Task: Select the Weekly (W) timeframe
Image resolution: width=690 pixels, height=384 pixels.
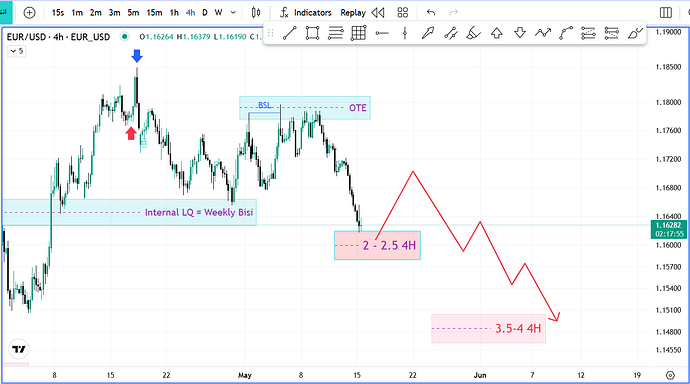Action: [218, 13]
